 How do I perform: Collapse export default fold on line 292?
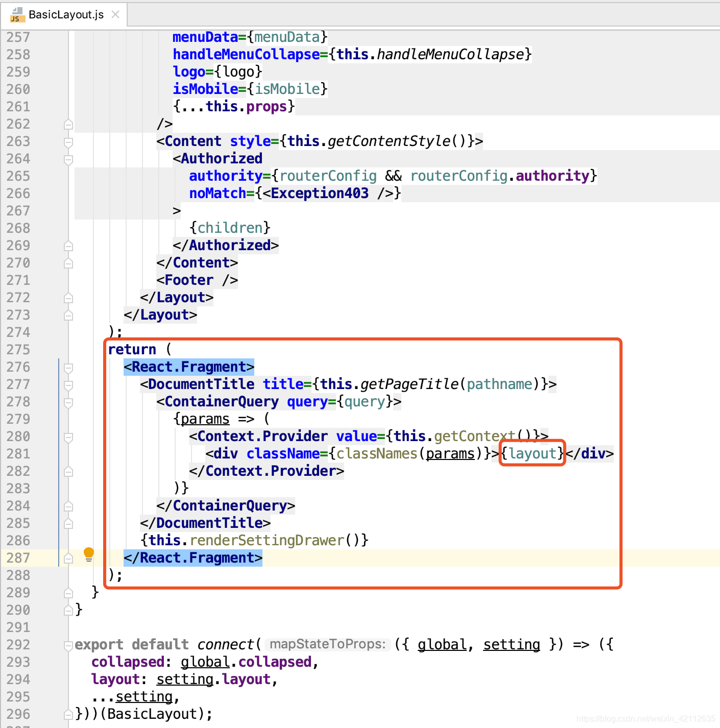(68, 645)
